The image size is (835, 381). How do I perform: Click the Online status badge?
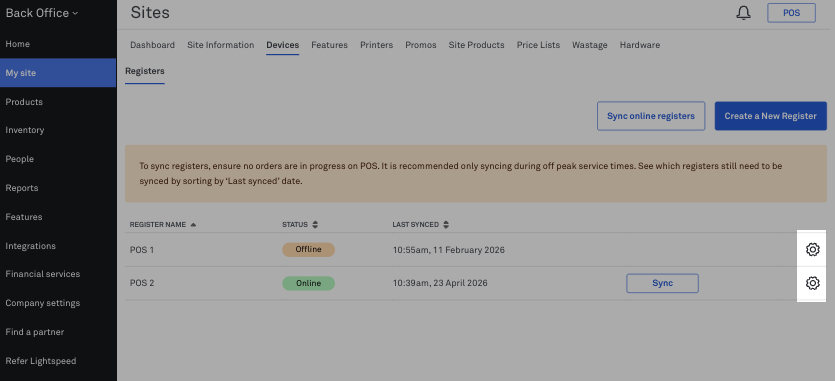(x=308, y=283)
